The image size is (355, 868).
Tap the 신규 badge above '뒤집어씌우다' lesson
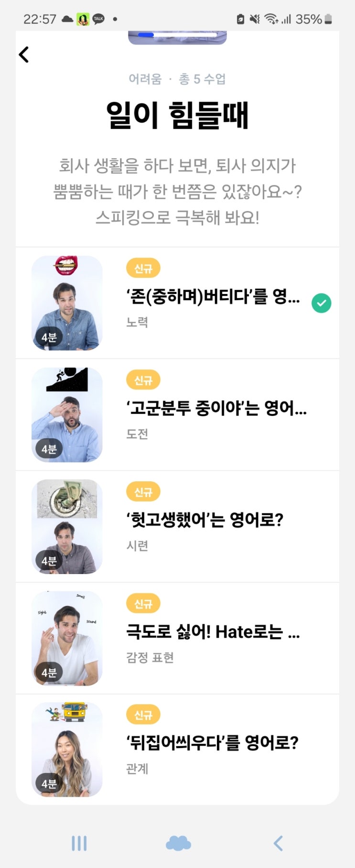[x=143, y=715]
